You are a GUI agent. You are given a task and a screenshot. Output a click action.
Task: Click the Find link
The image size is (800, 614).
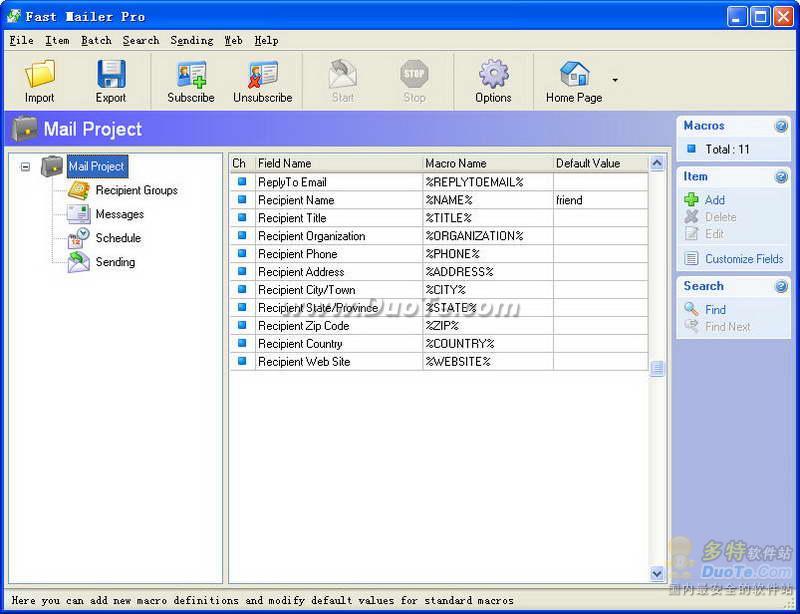pos(715,310)
